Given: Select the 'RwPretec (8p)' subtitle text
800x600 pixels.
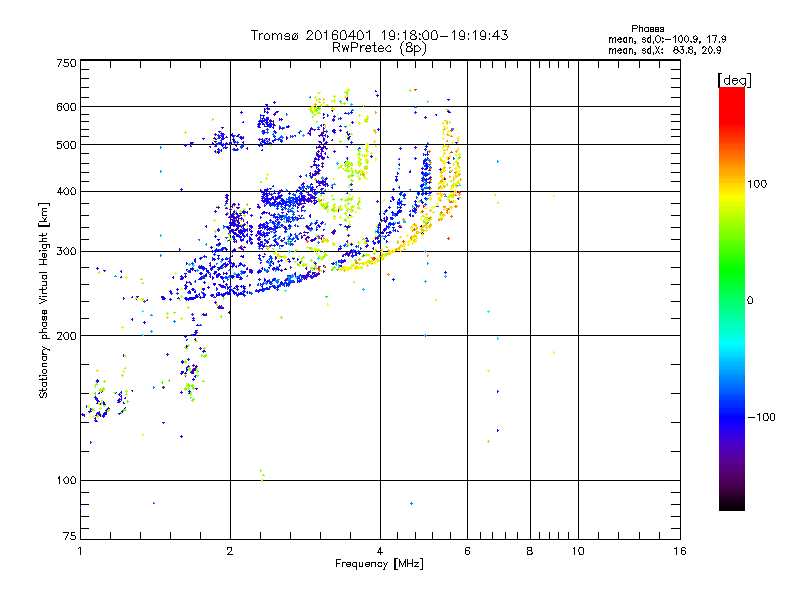Looking at the screenshot, I should pyautogui.click(x=379, y=48).
